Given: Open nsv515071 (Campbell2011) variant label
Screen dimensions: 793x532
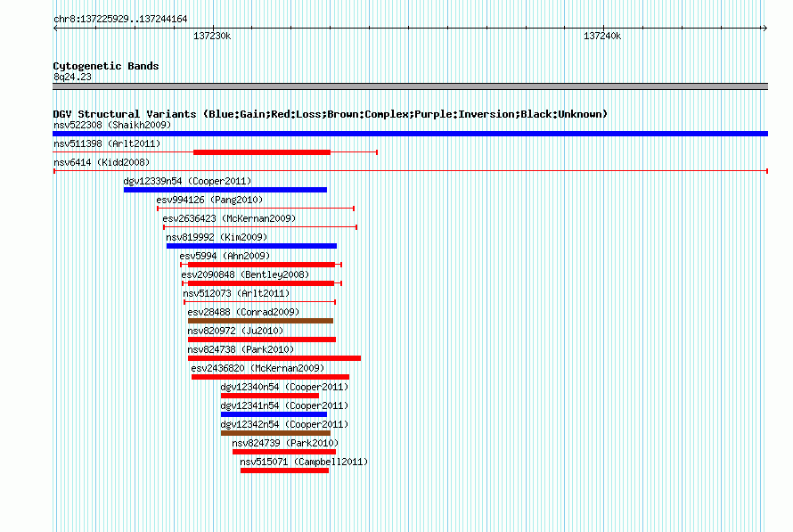Looking at the screenshot, I should (x=304, y=462).
